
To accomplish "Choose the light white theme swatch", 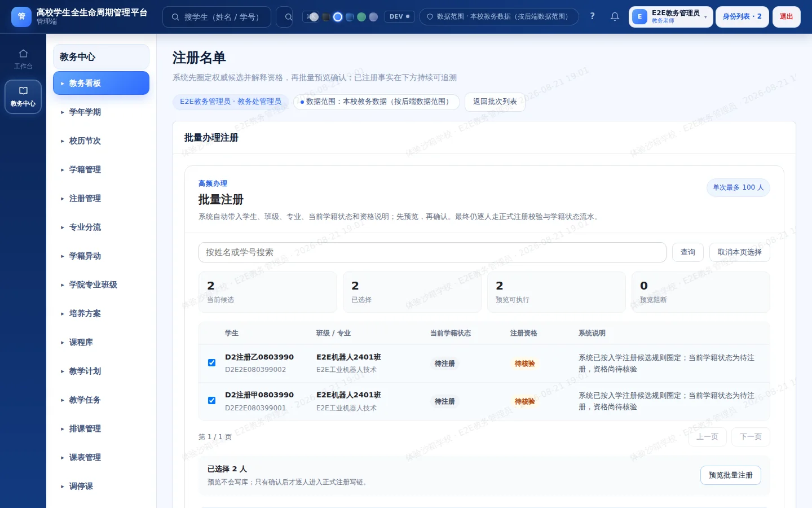I will coord(314,17).
